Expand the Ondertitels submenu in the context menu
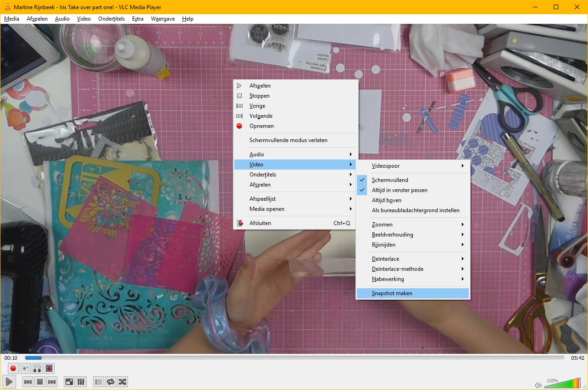The image size is (588, 390). point(296,175)
